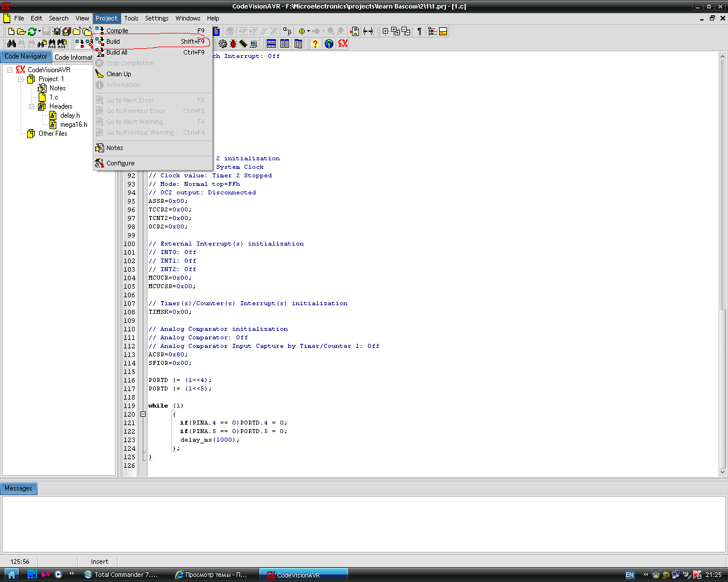
Task: Collapse the Project: 1 tree node
Action: (x=21, y=79)
